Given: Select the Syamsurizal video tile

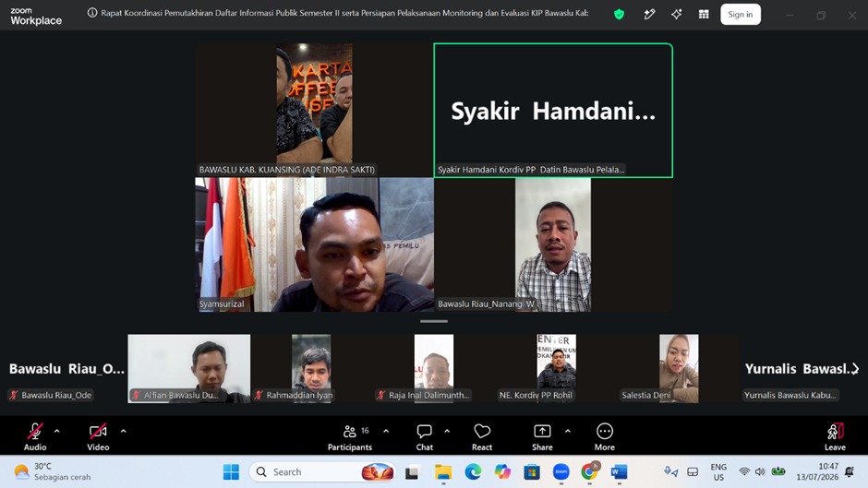Looking at the screenshot, I should 315,244.
